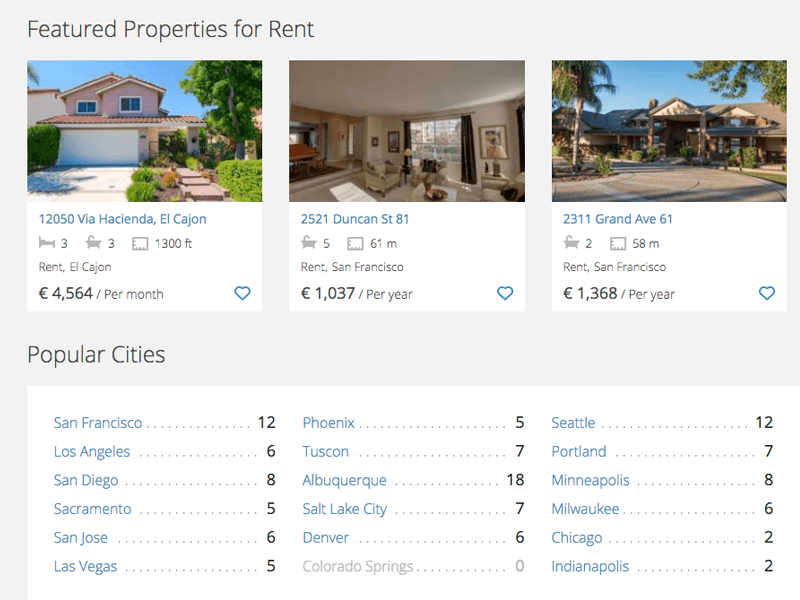Image resolution: width=800 pixels, height=600 pixels.
Task: Open the 2521 Duncan St 81 listing title
Action: (355, 219)
